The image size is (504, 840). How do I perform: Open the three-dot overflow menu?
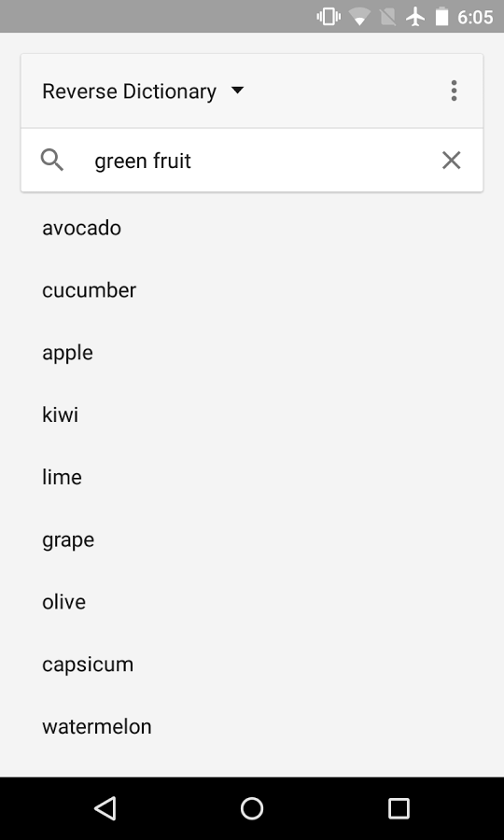click(x=454, y=91)
